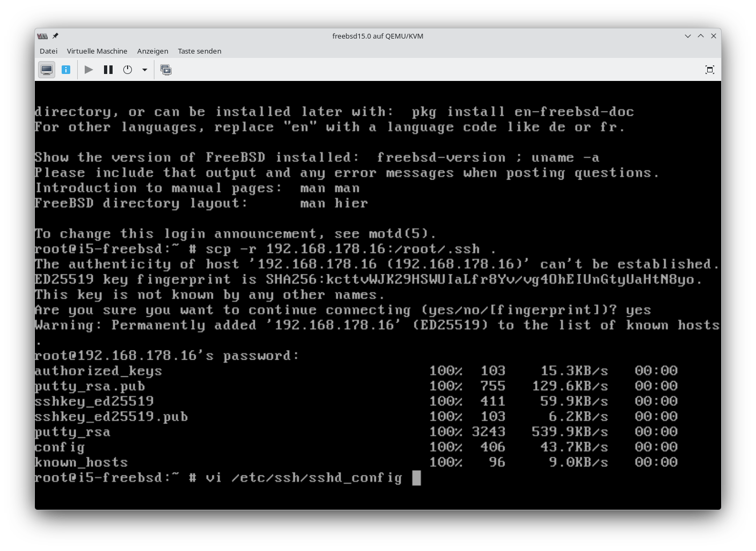The image size is (756, 551).
Task: Click the 'man hier' command hint
Action: [x=334, y=204]
